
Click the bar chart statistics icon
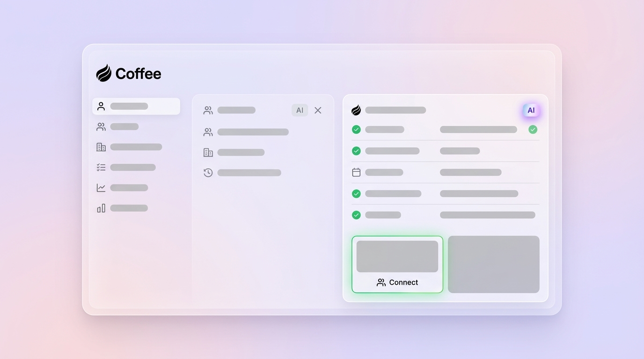coord(101,208)
